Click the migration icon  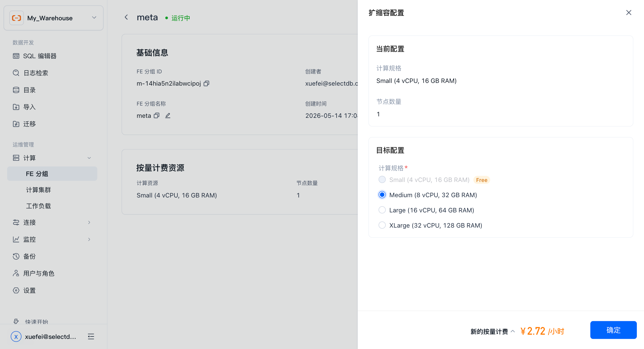[16, 124]
